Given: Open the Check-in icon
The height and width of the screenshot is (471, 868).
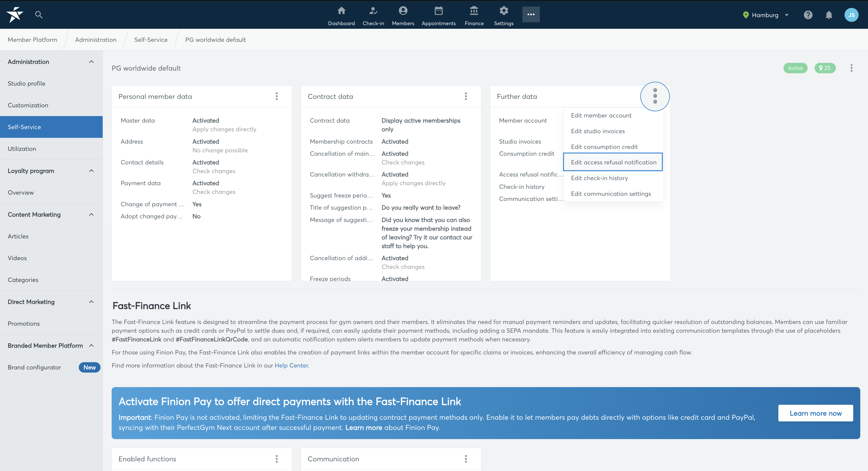Looking at the screenshot, I should (373, 10).
